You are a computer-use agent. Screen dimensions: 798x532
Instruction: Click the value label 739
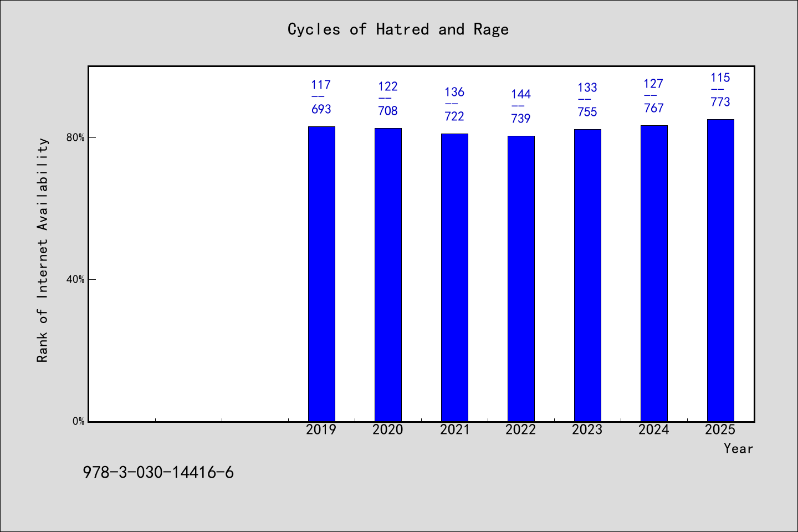pyautogui.click(x=521, y=119)
